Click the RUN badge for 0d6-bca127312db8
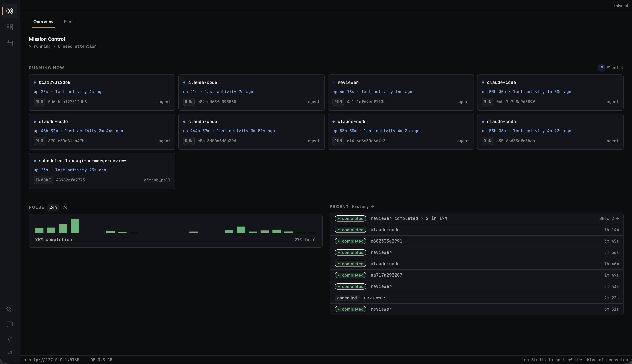Viewport: 632px width, 364px height. tap(39, 102)
